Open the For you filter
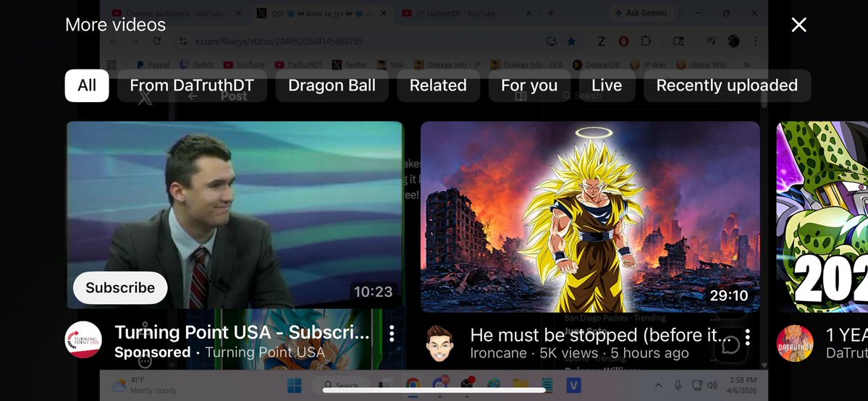 529,85
